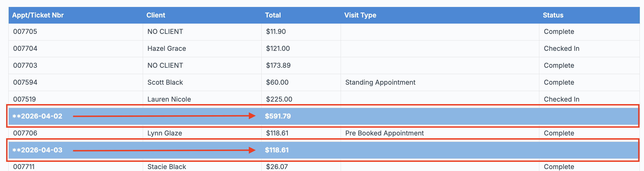Sort by the Client column header
The height and width of the screenshot is (171, 644).
point(156,15)
